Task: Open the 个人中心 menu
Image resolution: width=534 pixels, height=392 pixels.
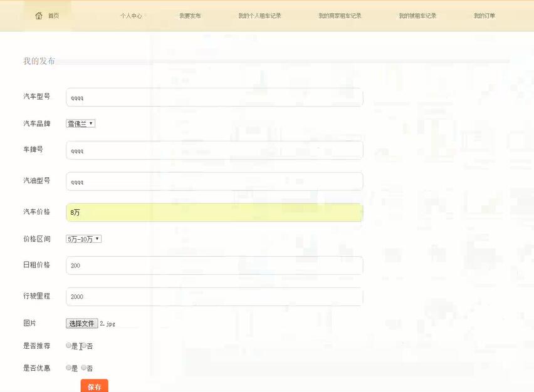Action: tap(131, 16)
